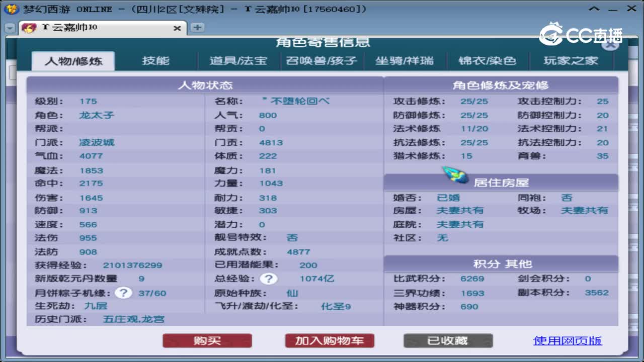
Task: Click 婚否 value 已婚
Action: (448, 198)
